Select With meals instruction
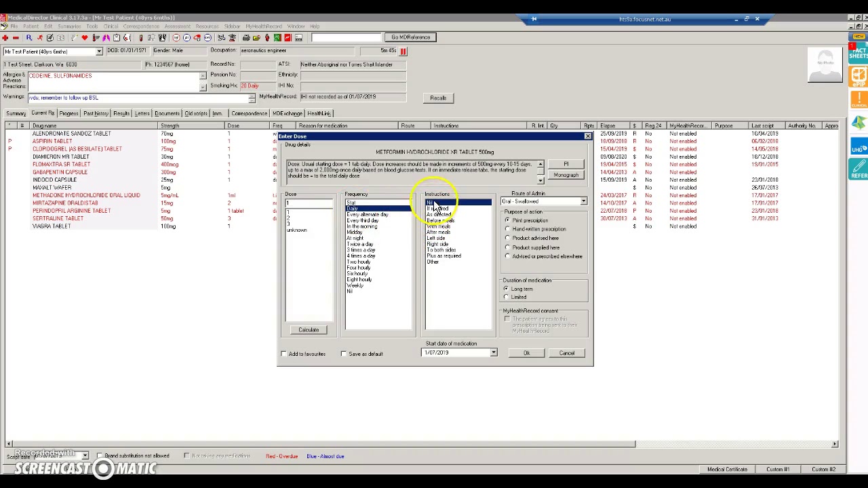The image size is (868, 488). 438,226
